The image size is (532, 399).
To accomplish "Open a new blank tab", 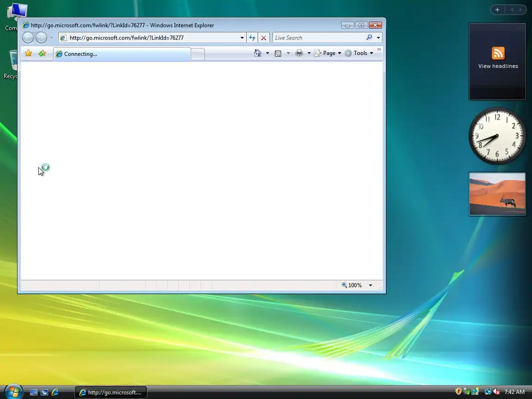I will point(198,54).
